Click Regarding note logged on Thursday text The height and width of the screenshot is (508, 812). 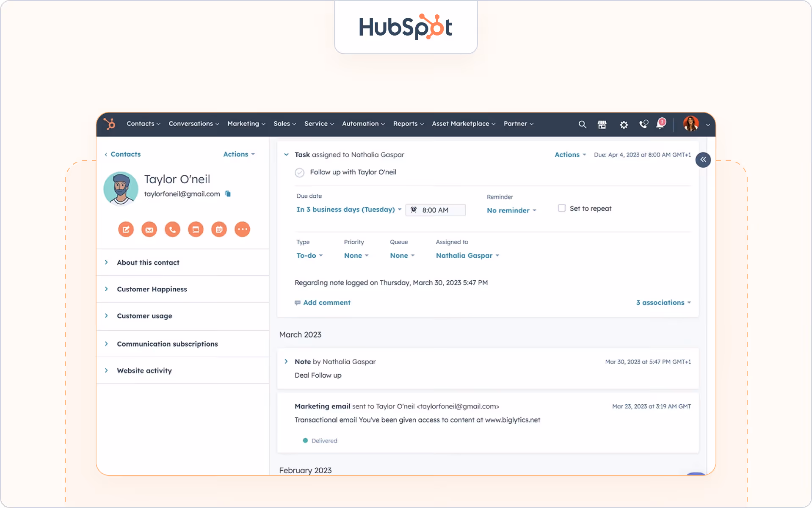tap(391, 283)
